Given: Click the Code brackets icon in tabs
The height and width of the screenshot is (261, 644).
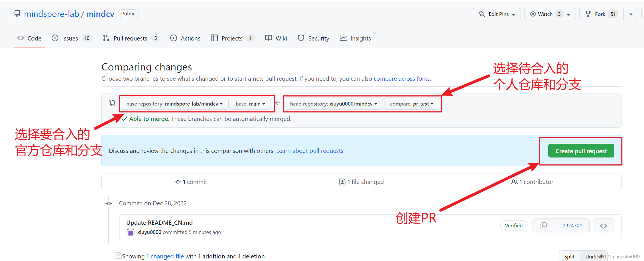Looking at the screenshot, I should [x=20, y=38].
